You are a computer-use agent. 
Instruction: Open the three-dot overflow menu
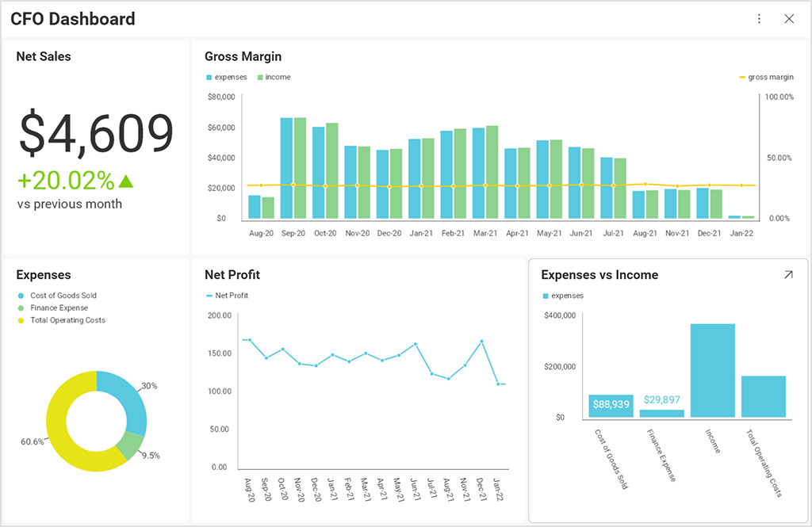click(x=759, y=19)
